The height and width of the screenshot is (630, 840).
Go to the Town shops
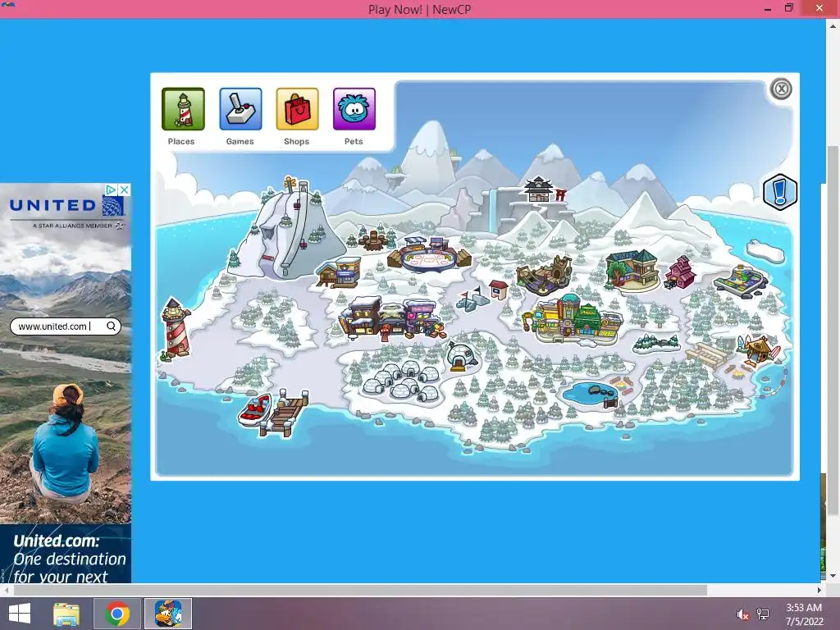pyautogui.click(x=391, y=319)
